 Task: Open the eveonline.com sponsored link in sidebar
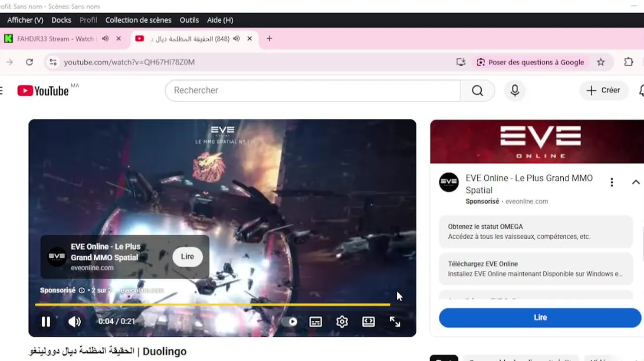point(527,202)
